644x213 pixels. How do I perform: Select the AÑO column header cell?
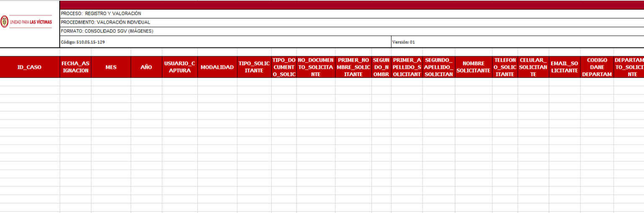click(146, 67)
